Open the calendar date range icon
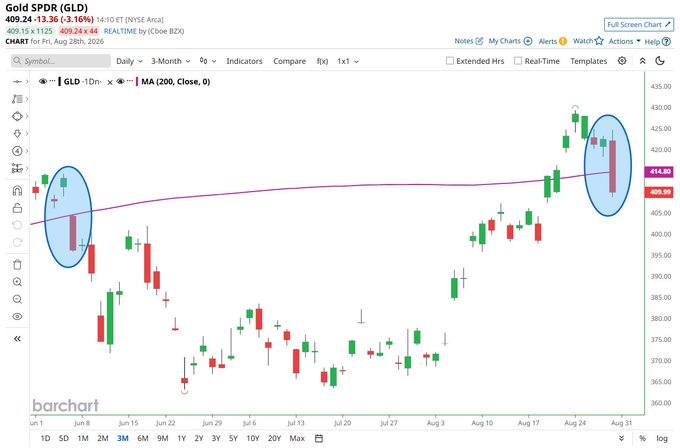The height and width of the screenshot is (448, 680). pyautogui.click(x=319, y=438)
